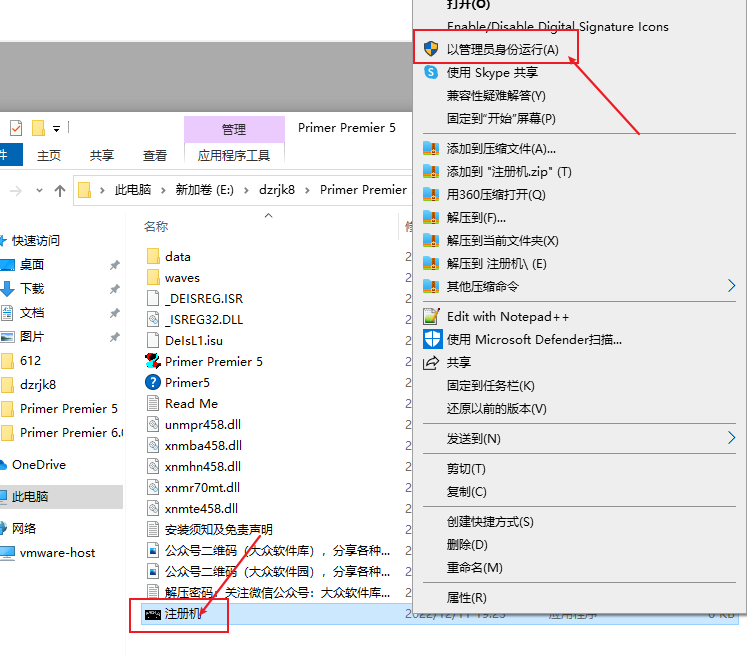Select the Primer Premier 5 application icon

tap(152, 361)
